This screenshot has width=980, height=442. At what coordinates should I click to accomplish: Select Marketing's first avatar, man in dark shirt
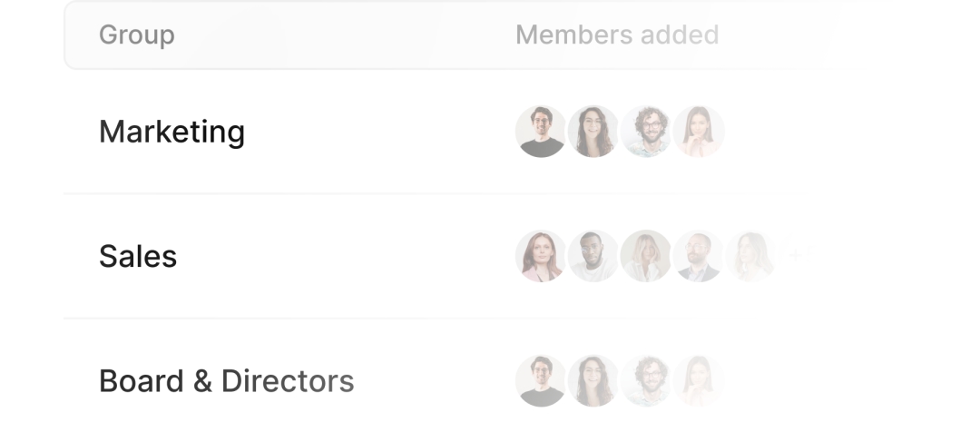(541, 132)
